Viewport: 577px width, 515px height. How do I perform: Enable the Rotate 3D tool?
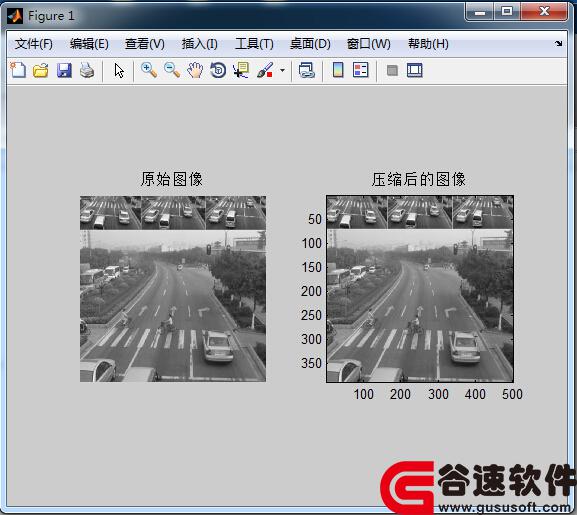click(x=218, y=70)
